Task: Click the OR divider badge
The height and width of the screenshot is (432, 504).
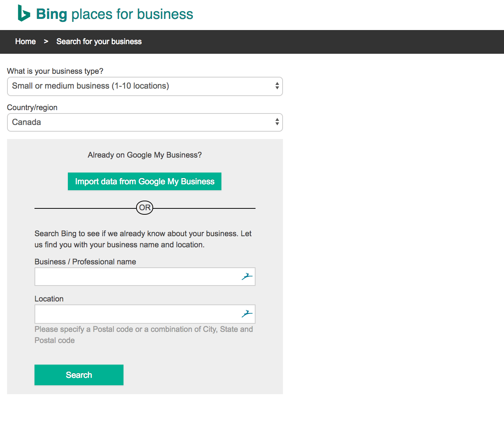Action: 145,208
